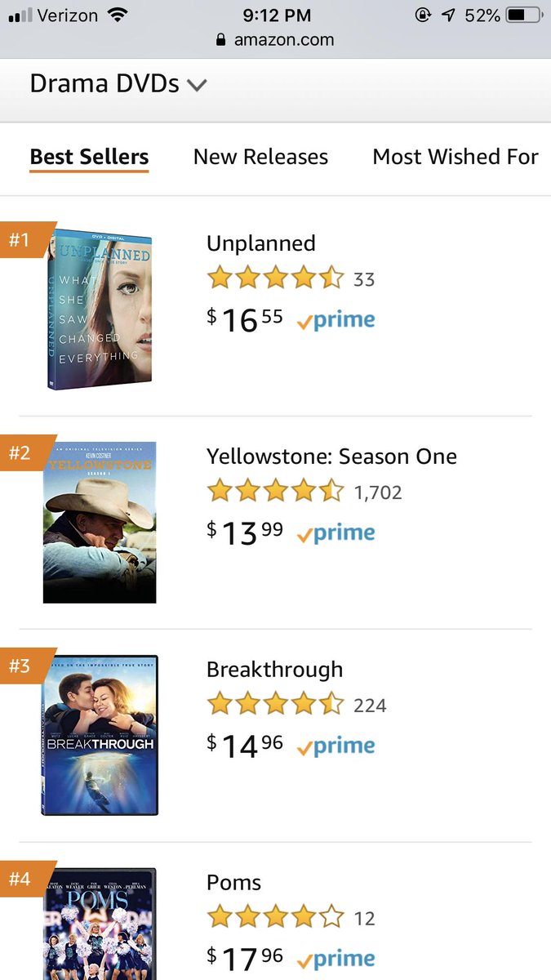Select the Best Sellers tab

(89, 157)
